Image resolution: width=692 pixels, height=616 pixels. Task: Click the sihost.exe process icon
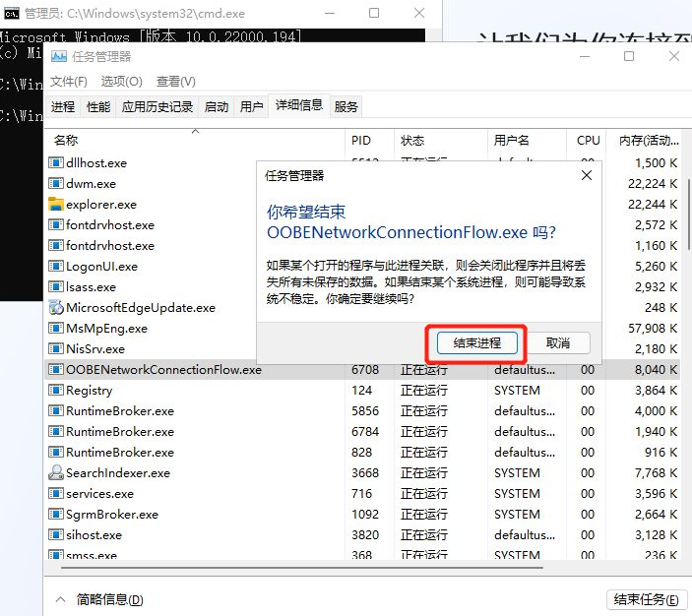coord(55,534)
